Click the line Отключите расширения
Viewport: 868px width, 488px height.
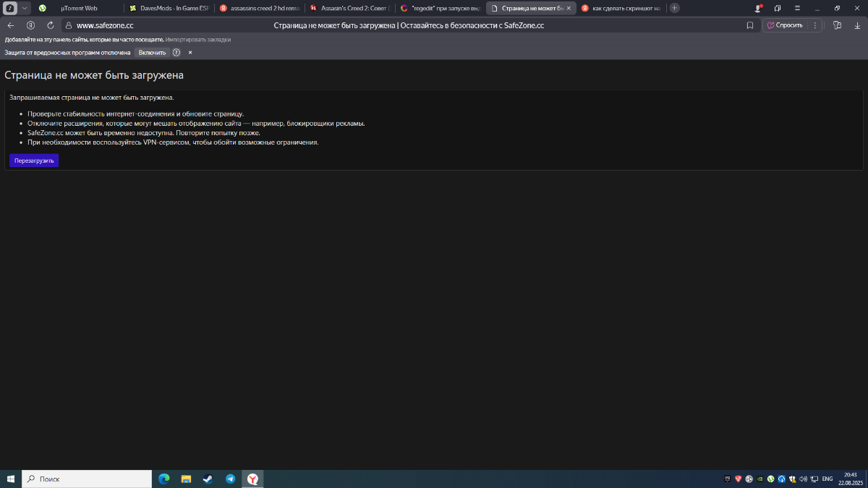click(196, 123)
